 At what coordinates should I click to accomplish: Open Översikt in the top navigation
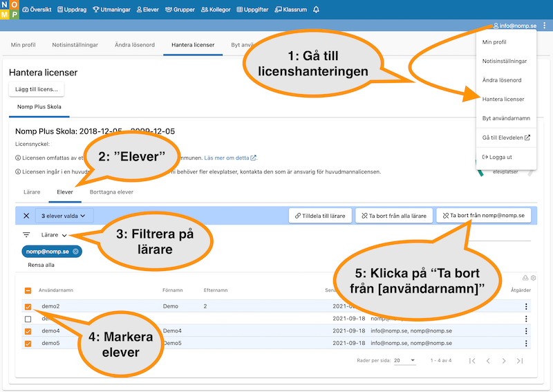(x=37, y=10)
